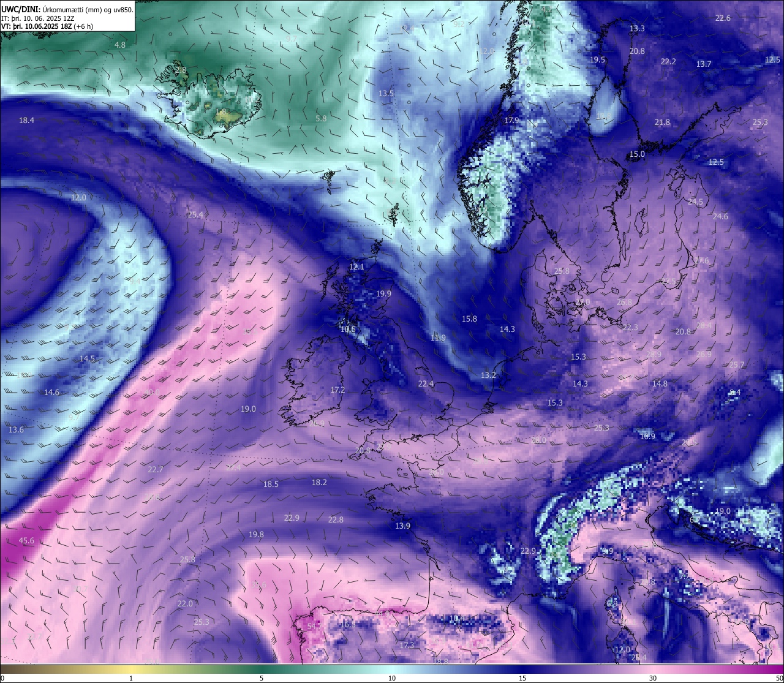This screenshot has height=683, width=784.
Task: Click the 1 tick on the color scale
Action: click(131, 678)
